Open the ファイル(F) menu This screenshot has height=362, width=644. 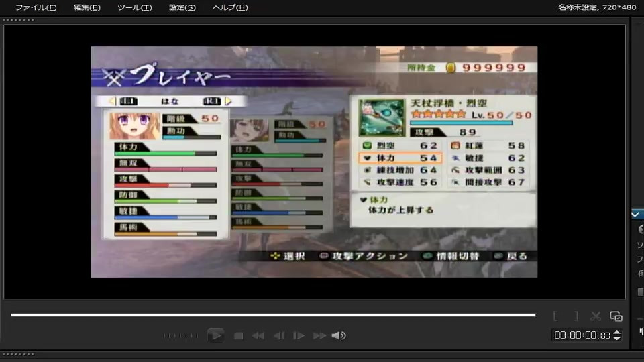click(x=36, y=7)
